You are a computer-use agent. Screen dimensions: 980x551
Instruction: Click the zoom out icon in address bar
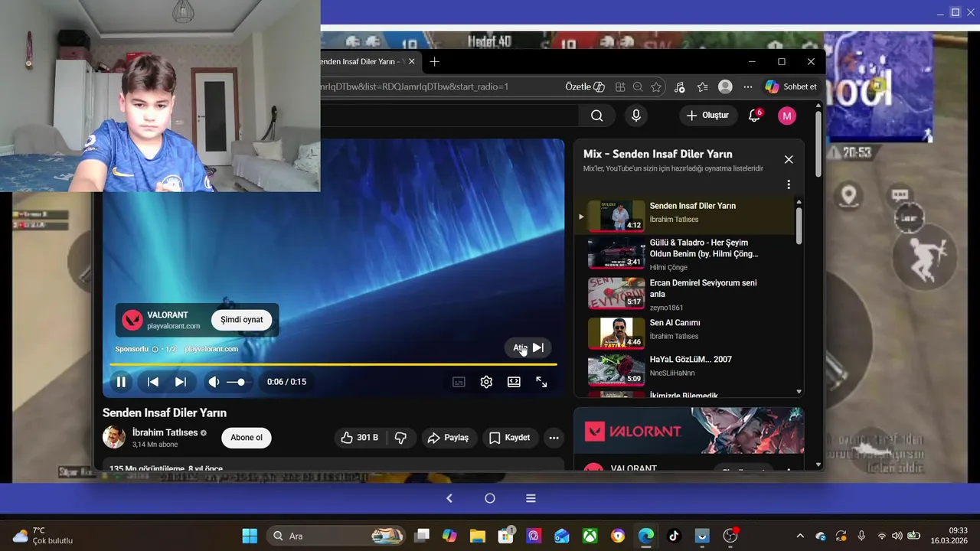(x=638, y=86)
